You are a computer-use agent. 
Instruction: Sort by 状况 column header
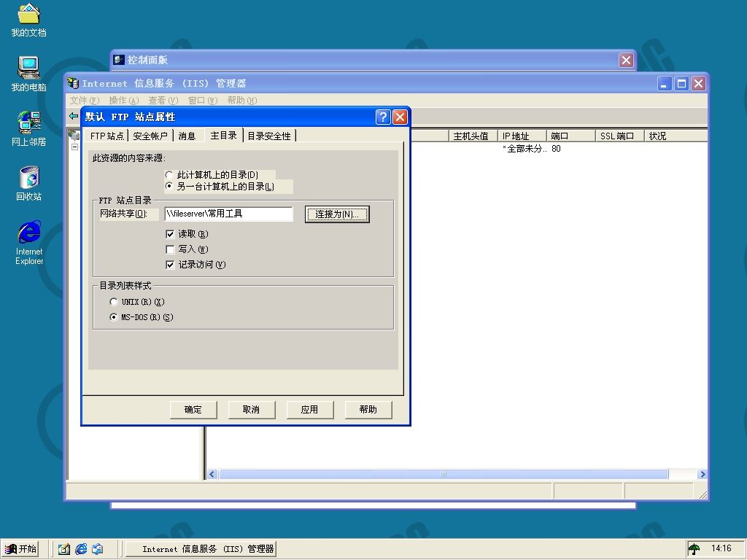click(676, 136)
